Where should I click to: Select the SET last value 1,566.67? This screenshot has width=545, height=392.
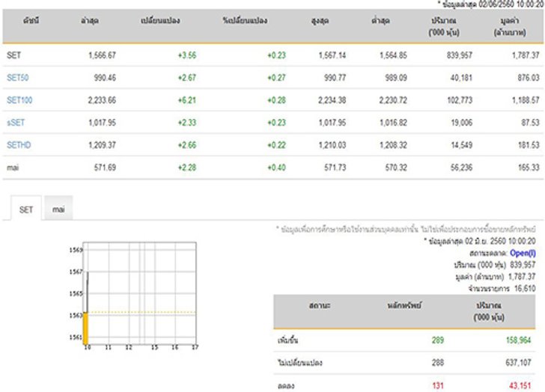102,55
